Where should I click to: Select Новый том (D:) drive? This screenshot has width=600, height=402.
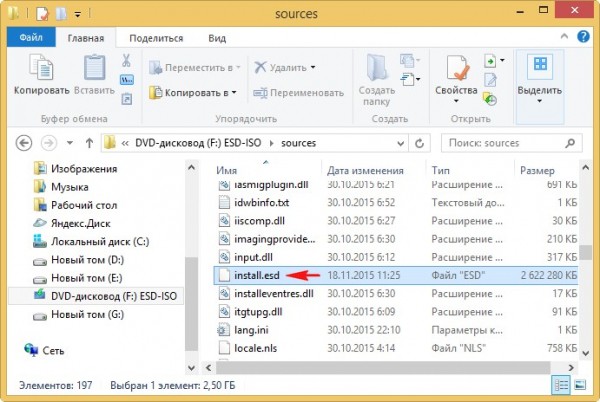(78, 260)
